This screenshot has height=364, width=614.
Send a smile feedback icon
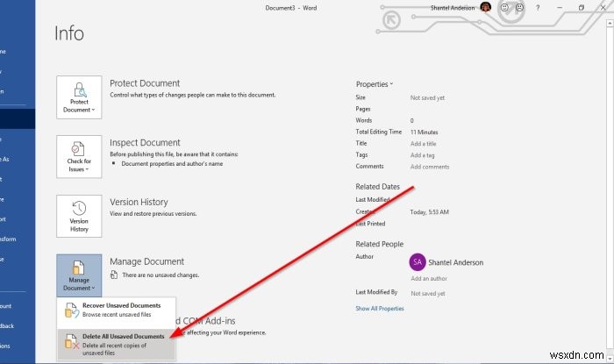tap(504, 7)
